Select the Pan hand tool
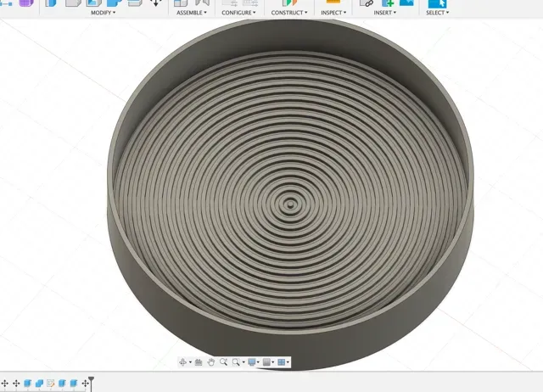This screenshot has height=392, width=543. coord(211,362)
